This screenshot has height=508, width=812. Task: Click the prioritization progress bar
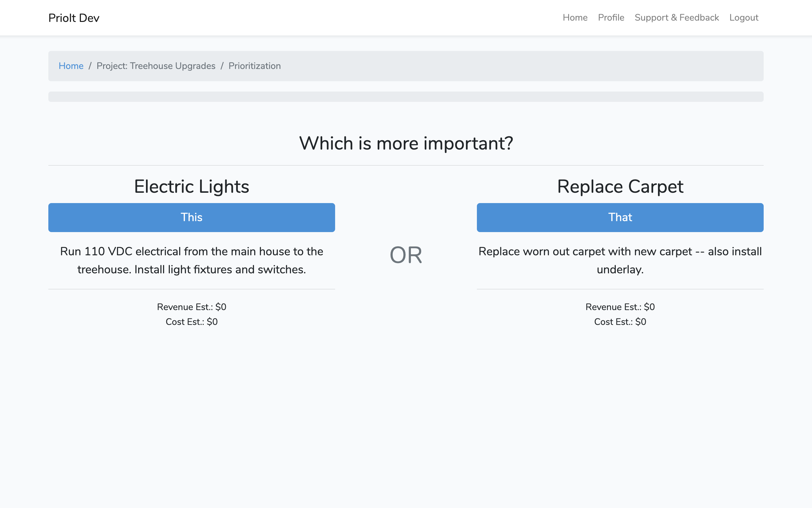coord(406,97)
